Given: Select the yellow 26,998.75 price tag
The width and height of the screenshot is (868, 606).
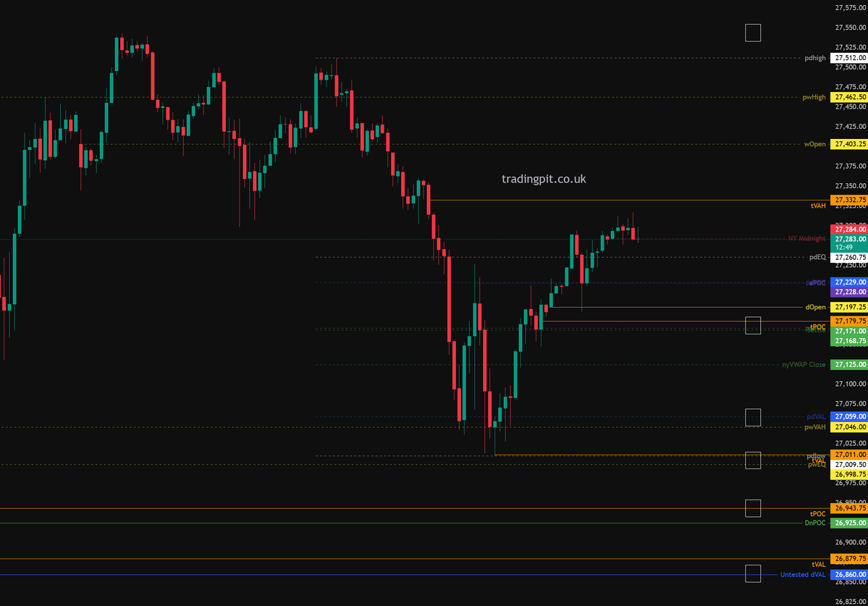Looking at the screenshot, I should coord(849,475).
